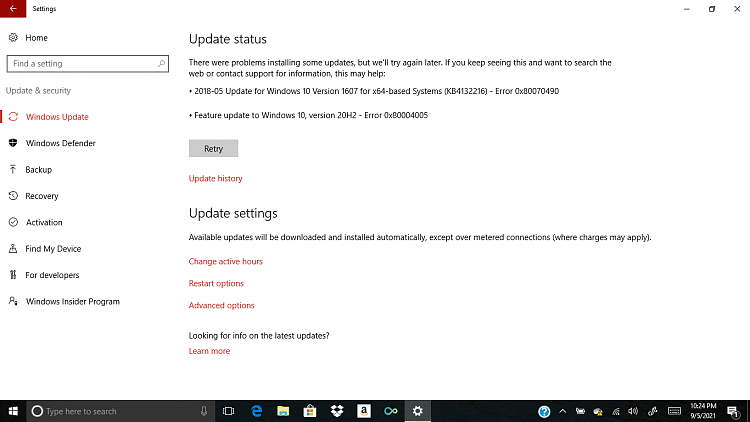The height and width of the screenshot is (422, 750).
Task: Click the Cortana microphone icon
Action: pos(204,411)
